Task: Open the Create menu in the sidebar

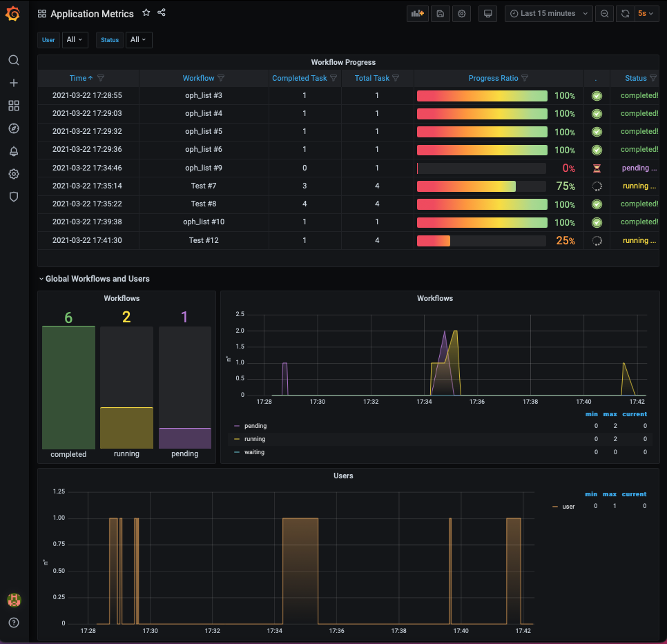Action: pos(13,83)
